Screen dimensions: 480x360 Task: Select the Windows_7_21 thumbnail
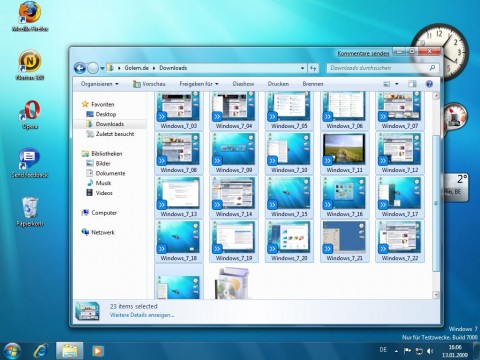(345, 241)
